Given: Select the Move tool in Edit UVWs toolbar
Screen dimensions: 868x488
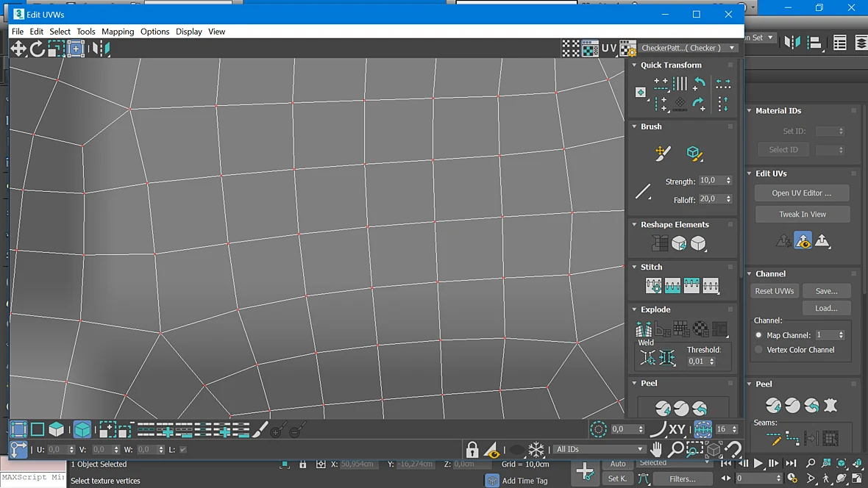Looking at the screenshot, I should (18, 49).
